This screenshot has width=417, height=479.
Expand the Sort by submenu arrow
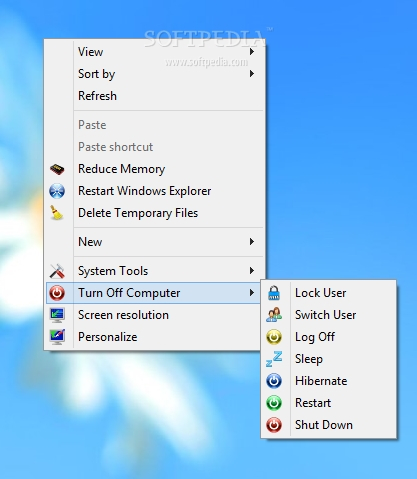point(252,74)
